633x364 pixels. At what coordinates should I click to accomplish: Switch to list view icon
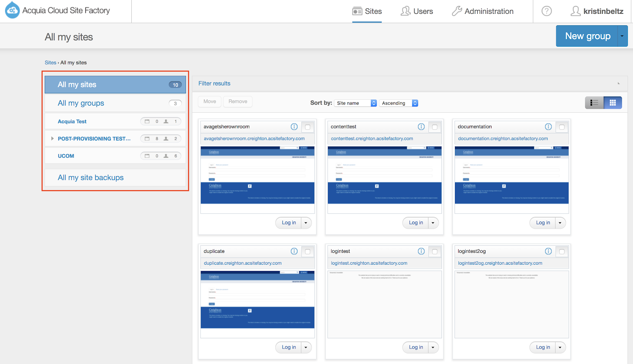pyautogui.click(x=594, y=103)
